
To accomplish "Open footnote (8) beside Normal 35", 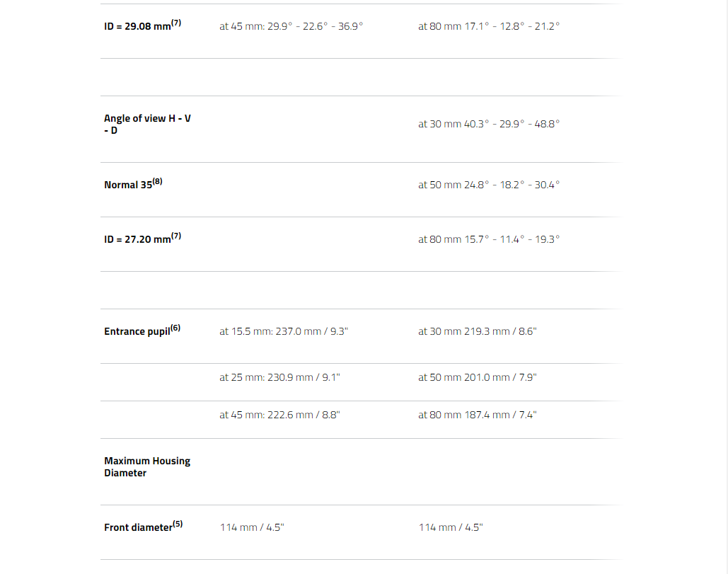I will [x=157, y=181].
